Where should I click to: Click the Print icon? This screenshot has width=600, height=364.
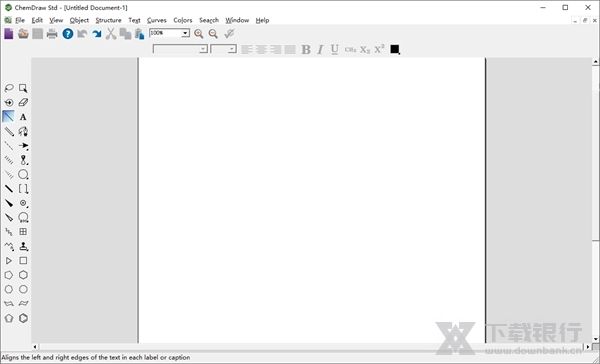(x=52, y=34)
